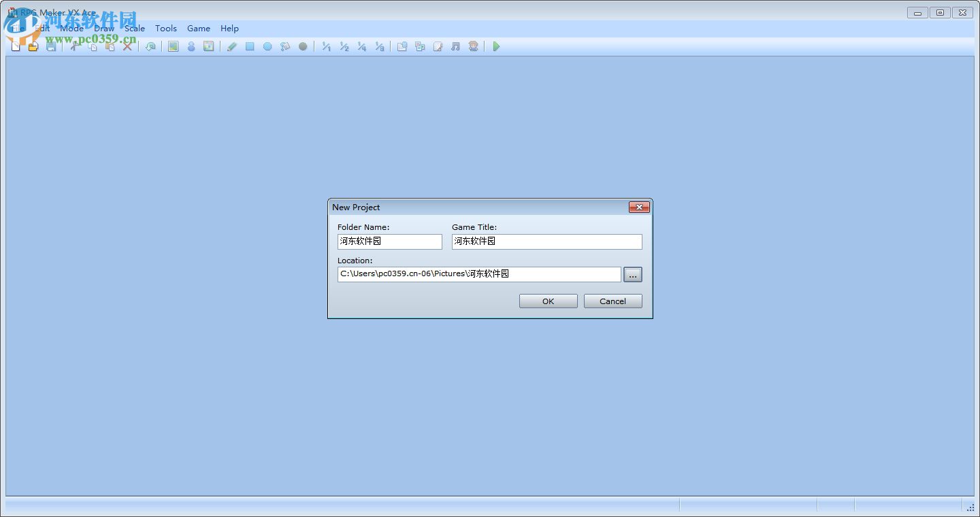Screen dimensions: 980x517
Task: Open the Tools menu
Action: (x=166, y=29)
